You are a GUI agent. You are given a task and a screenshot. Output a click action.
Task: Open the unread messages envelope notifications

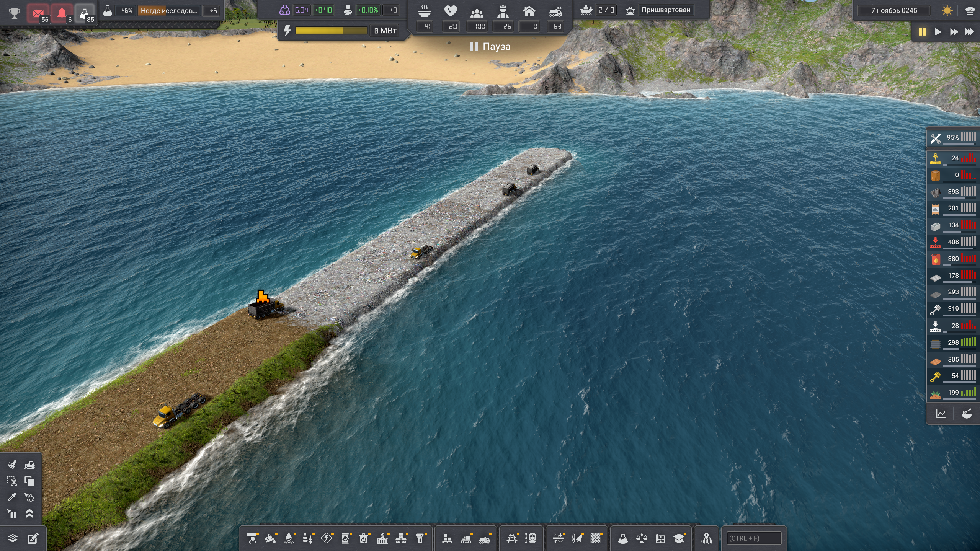point(38,14)
